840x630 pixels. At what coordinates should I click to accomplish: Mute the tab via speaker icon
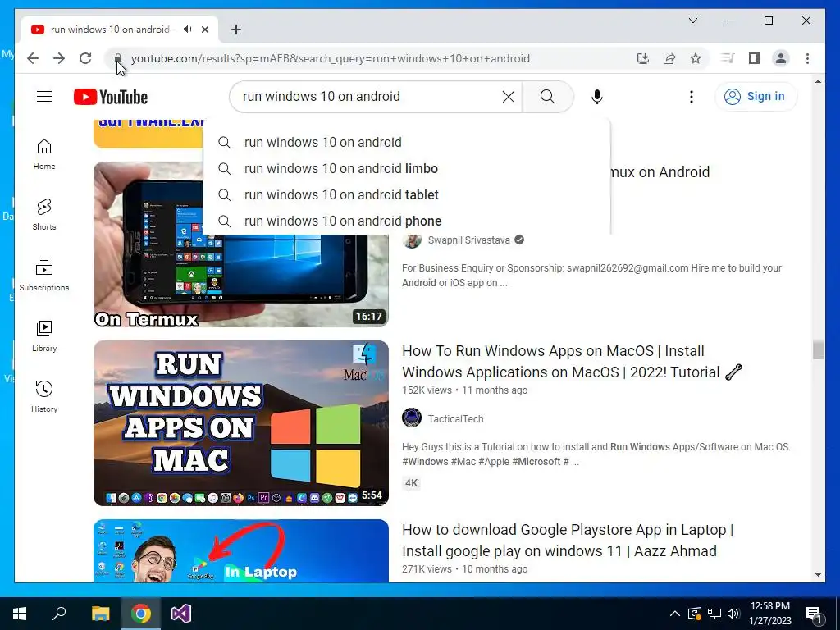(x=188, y=30)
